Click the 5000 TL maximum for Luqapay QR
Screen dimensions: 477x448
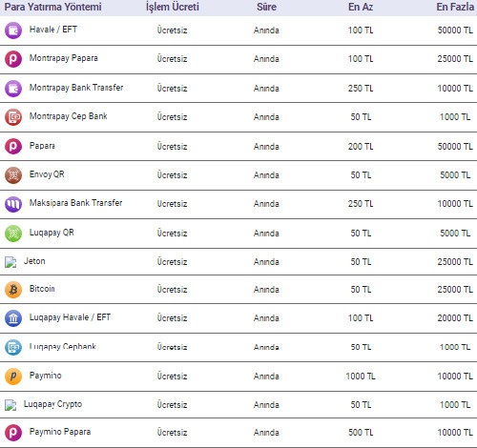point(455,234)
